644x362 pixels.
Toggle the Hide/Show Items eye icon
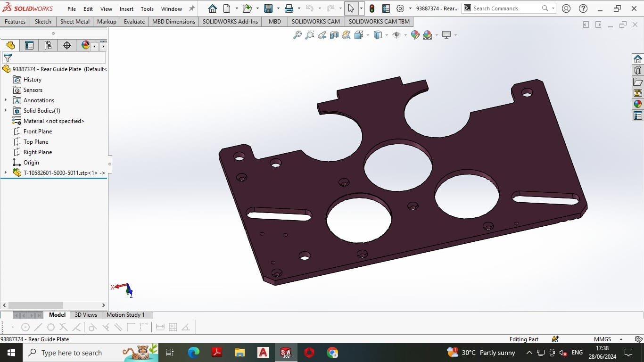(x=396, y=35)
